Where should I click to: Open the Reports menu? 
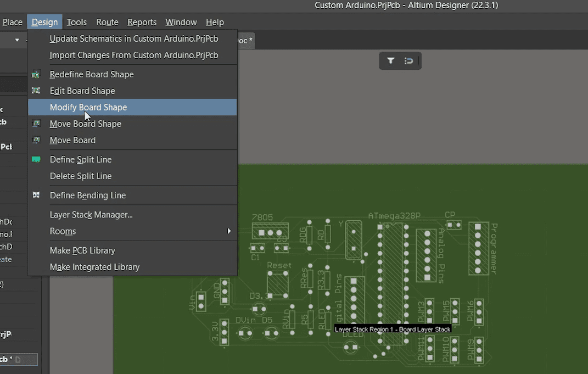click(x=142, y=22)
